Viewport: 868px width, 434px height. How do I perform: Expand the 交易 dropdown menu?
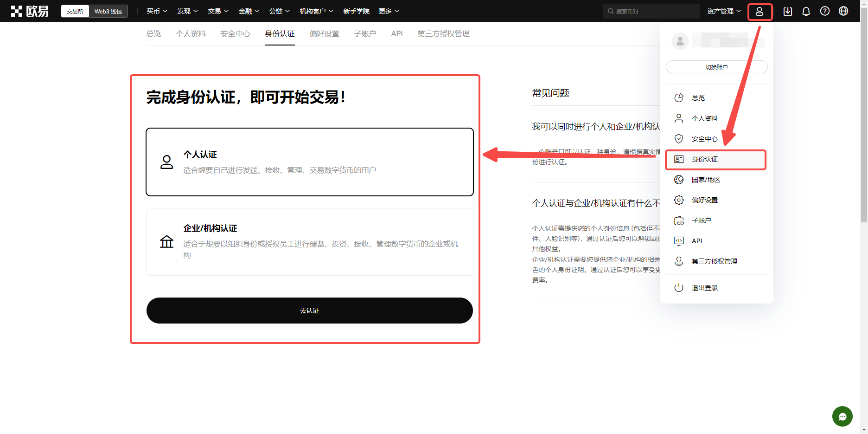pyautogui.click(x=218, y=11)
